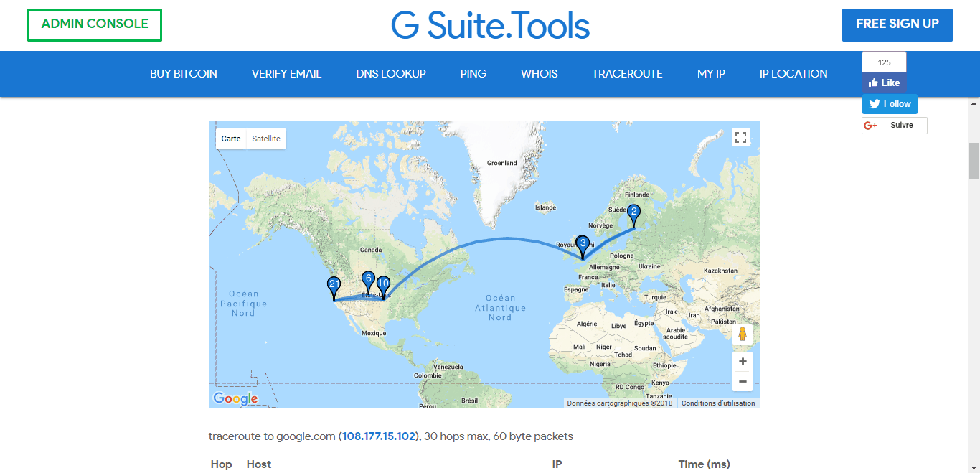
Task: Click the FREE SIGN UP button
Action: pyautogui.click(x=897, y=25)
